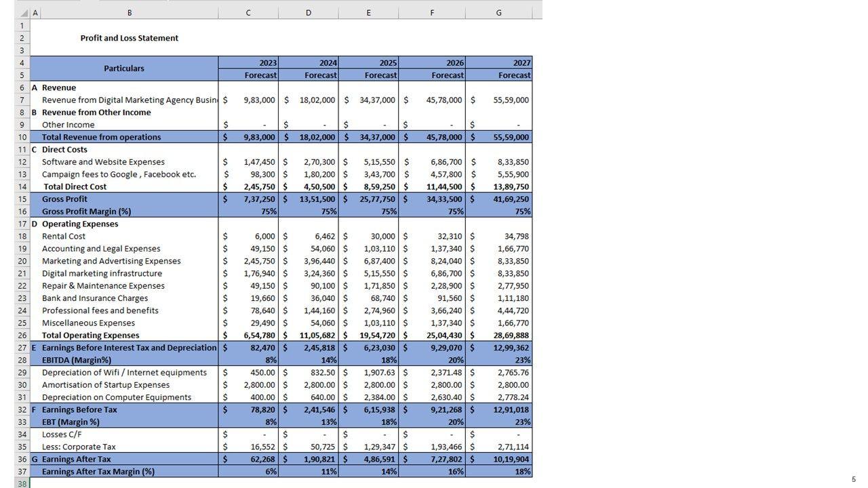Select 2025 Total Revenue value 34,37,000
868x488 pixels.
377,137
